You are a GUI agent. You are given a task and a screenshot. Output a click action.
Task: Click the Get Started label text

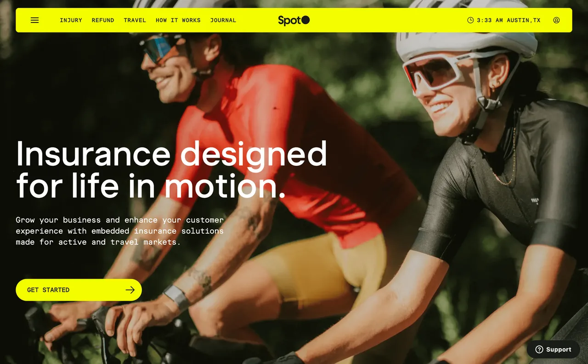[48, 290]
